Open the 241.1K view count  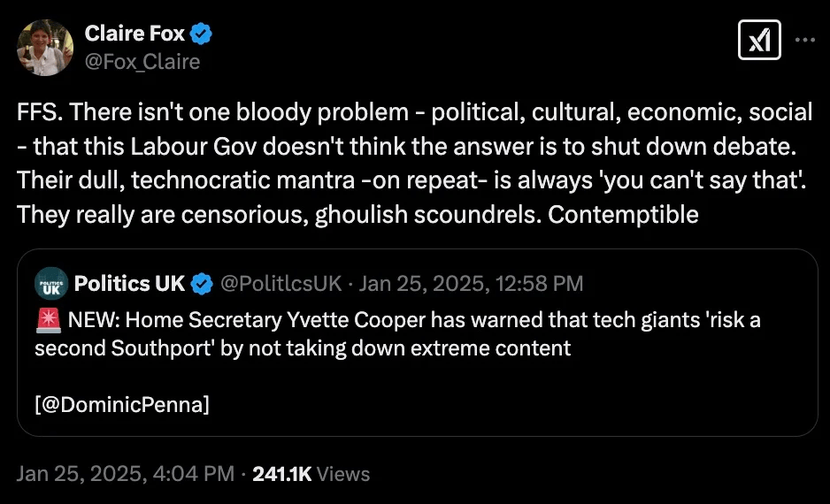(281, 474)
